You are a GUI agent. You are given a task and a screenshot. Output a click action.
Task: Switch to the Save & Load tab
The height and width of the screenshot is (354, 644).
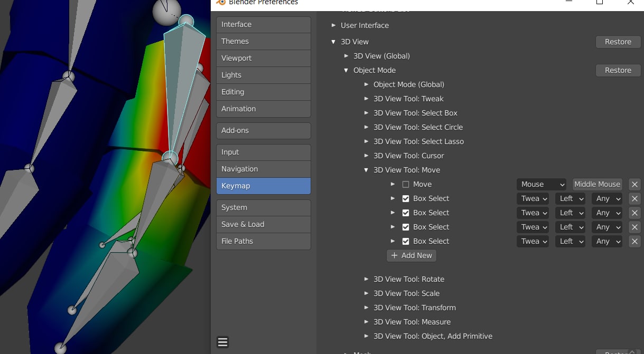click(264, 225)
